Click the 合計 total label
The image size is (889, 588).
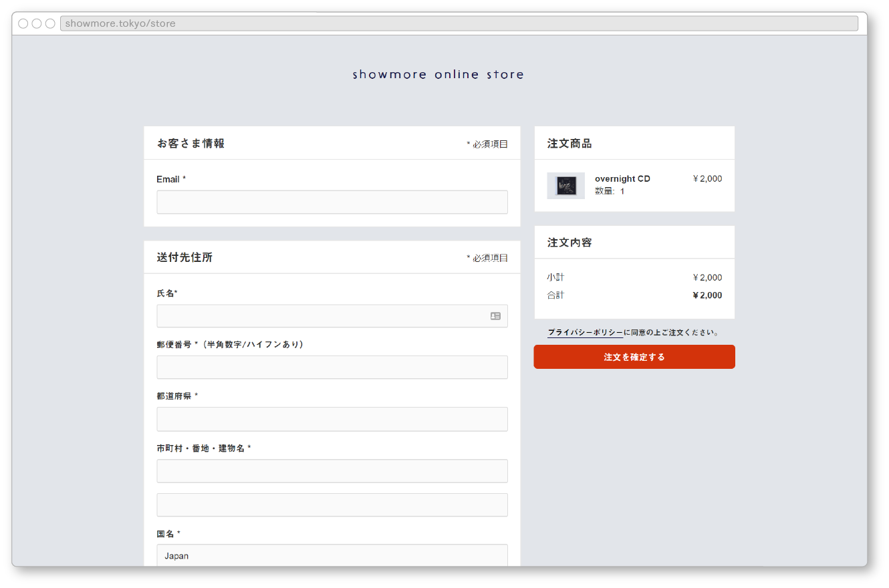555,295
